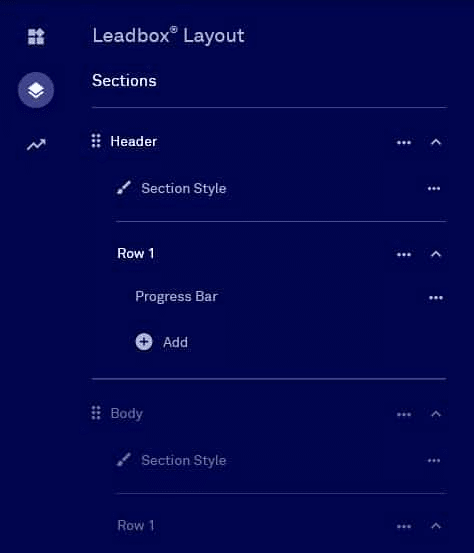Collapse the Body section chevron
474x553 pixels.
point(436,414)
